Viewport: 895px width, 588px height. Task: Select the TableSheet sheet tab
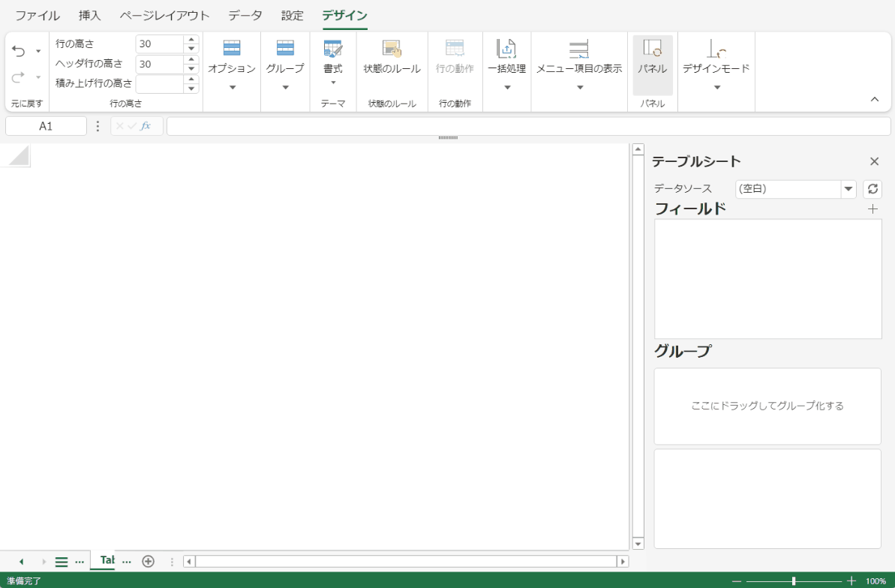[105, 560]
